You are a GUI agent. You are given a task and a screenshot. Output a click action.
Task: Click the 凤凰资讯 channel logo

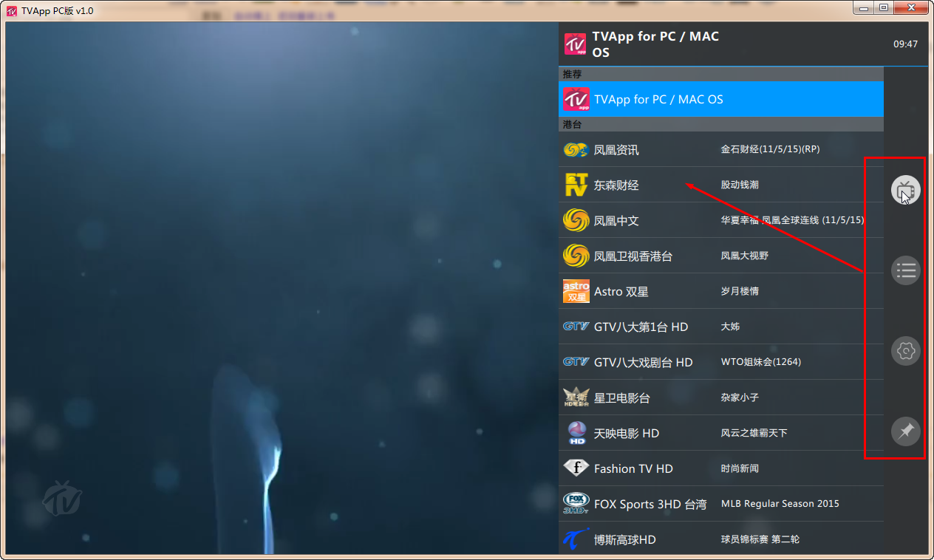click(576, 148)
